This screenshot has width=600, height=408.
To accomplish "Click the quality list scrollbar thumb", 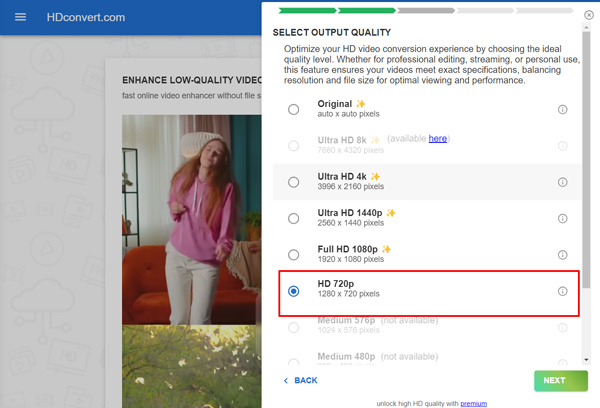I will pos(586,160).
